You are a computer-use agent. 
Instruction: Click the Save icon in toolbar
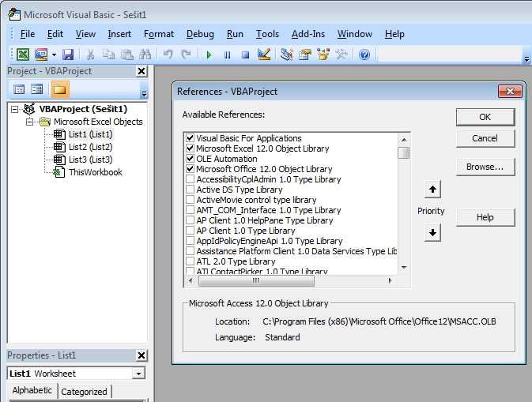(68, 54)
